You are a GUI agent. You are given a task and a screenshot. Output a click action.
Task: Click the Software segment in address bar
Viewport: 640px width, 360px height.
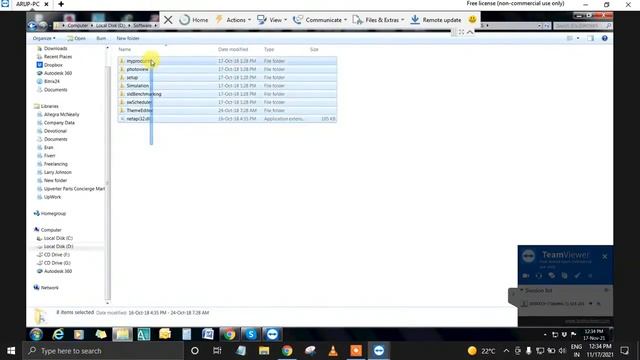[142, 25]
